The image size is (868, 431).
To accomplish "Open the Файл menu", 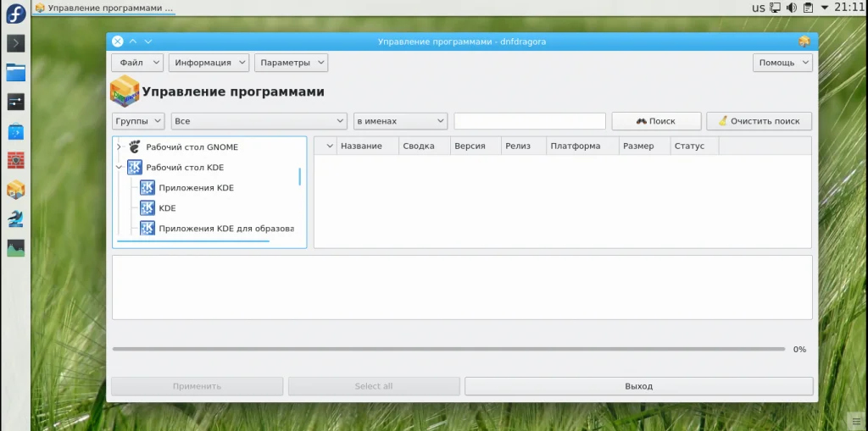I will pos(137,63).
